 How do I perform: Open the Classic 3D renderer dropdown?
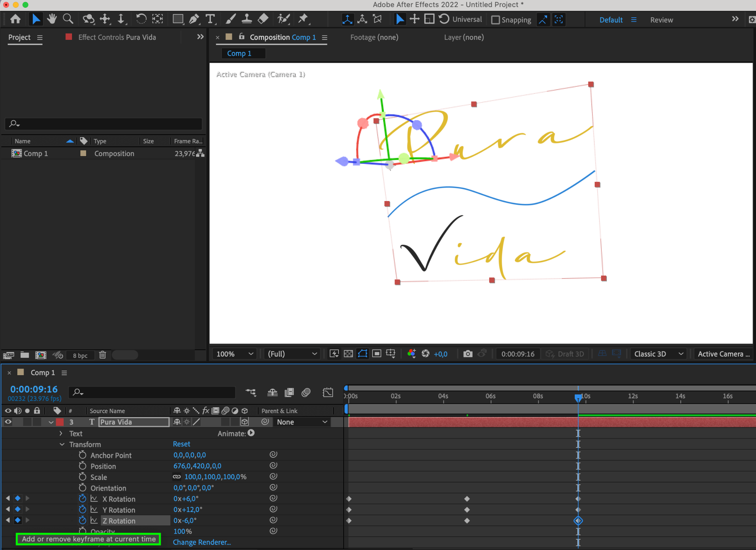coord(658,354)
